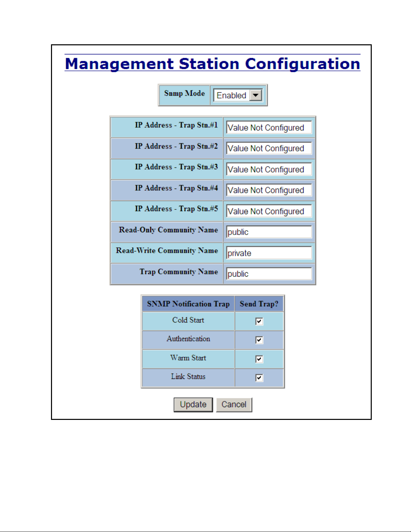Click the IP Address Trap Stn.#5 field
The height and width of the screenshot is (532, 411).
tap(269, 211)
